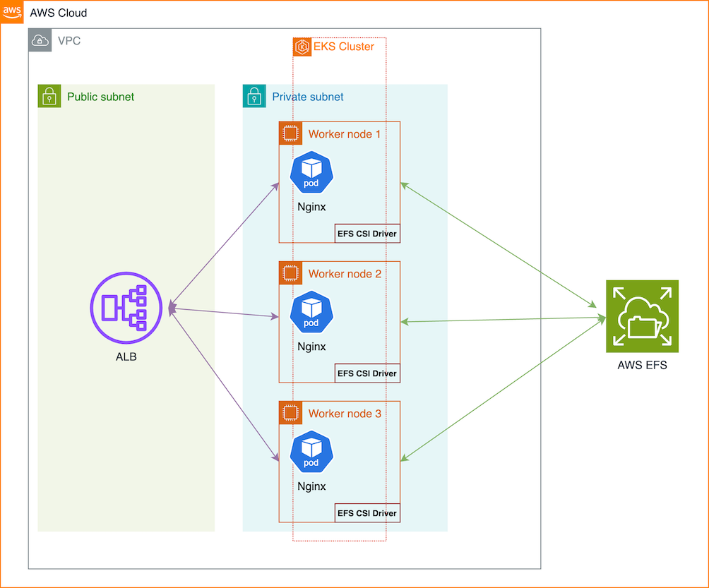Select the Worker node 2 title
The image size is (709, 588).
pyautogui.click(x=345, y=273)
